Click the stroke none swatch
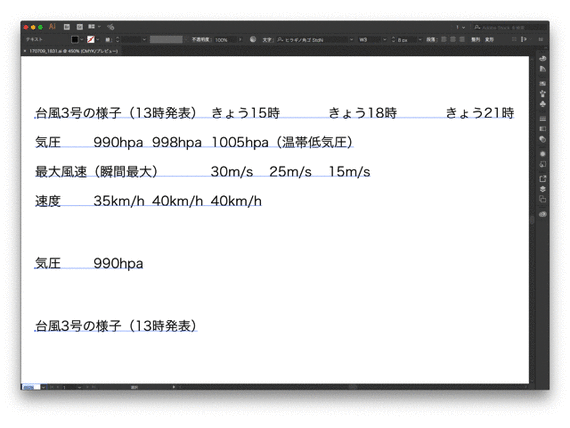Viewport: 570px width, 428px height. coord(91,39)
